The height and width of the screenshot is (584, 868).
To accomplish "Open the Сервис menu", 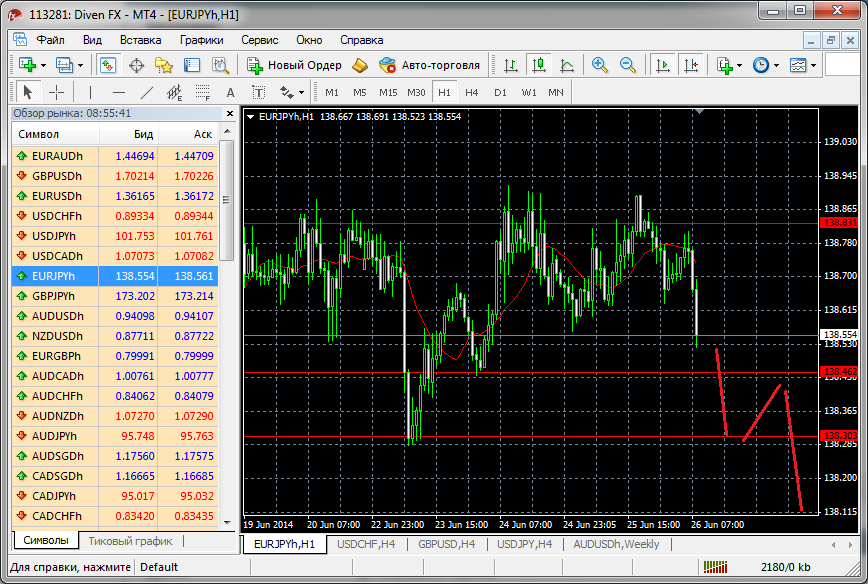I will coord(260,40).
